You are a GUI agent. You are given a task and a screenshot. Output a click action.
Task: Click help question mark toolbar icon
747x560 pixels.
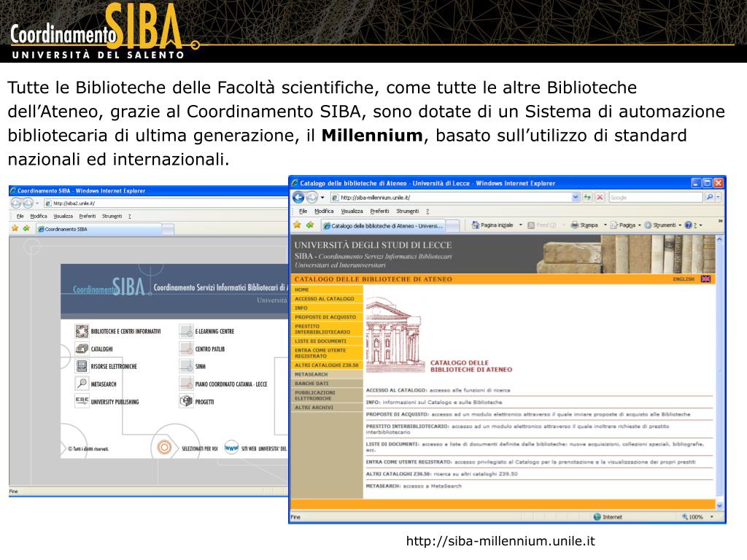(x=688, y=225)
